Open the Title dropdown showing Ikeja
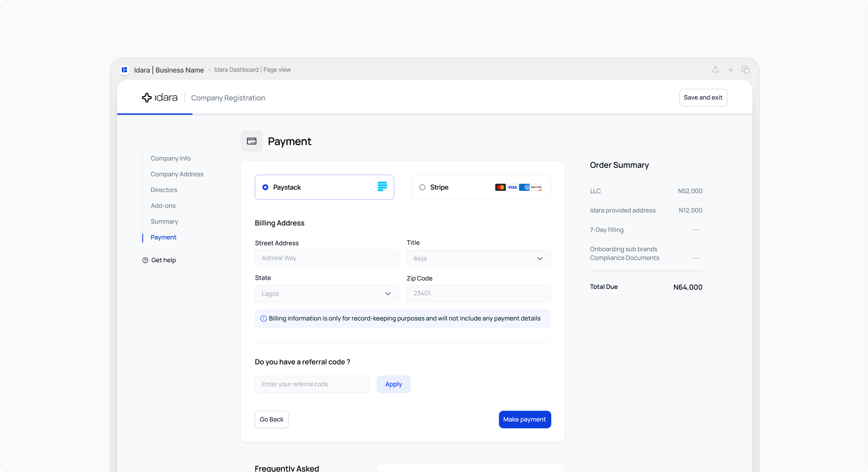Screen dimensions: 868x472 (x=479, y=259)
